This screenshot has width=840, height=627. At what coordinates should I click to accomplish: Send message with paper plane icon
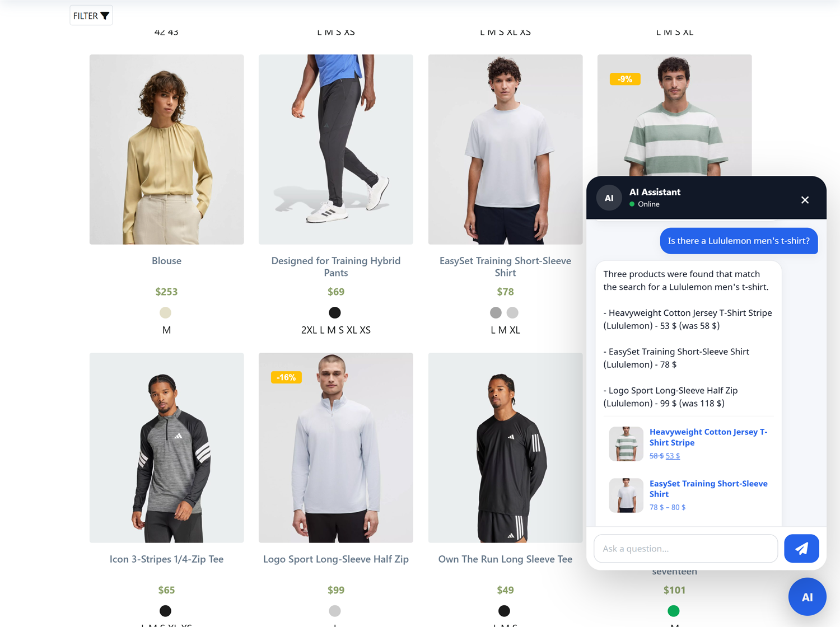coord(801,549)
